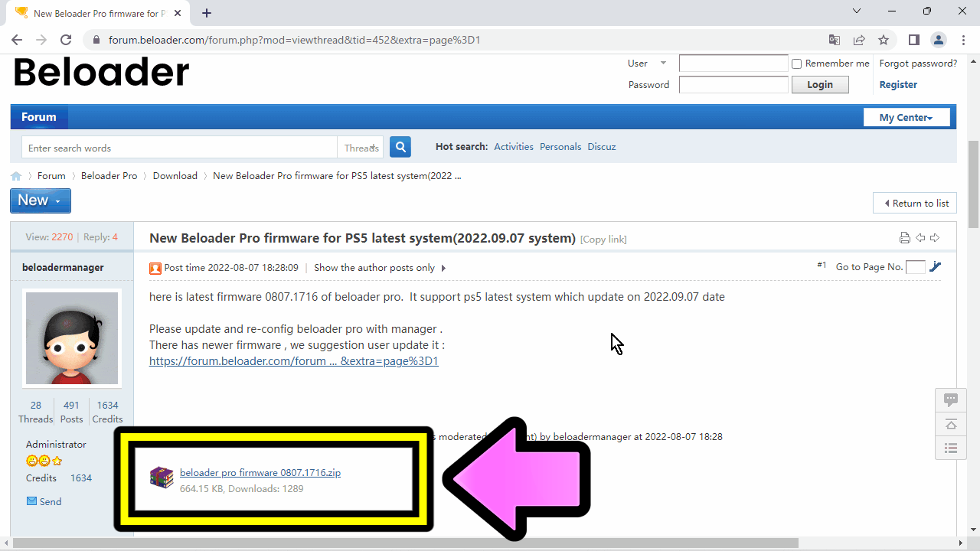Image resolution: width=980 pixels, height=551 pixels.
Task: Open the Threads search scope dropdown
Action: click(360, 147)
